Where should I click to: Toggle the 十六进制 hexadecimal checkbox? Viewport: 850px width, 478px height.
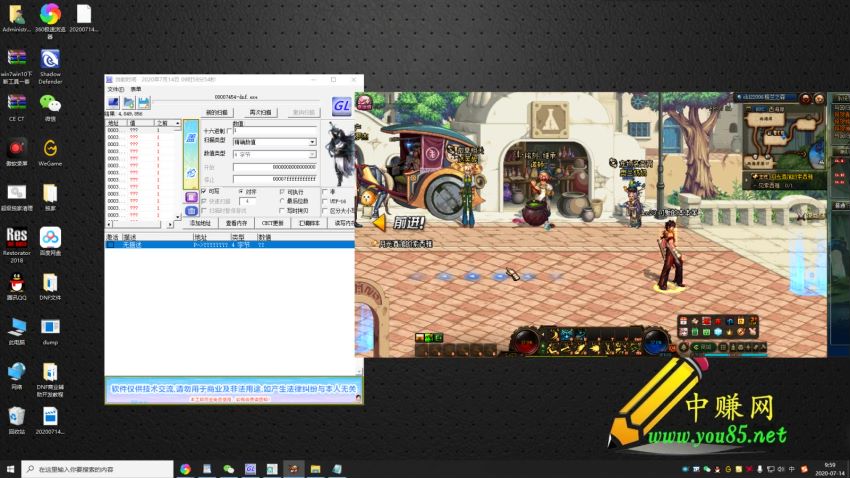tap(229, 131)
